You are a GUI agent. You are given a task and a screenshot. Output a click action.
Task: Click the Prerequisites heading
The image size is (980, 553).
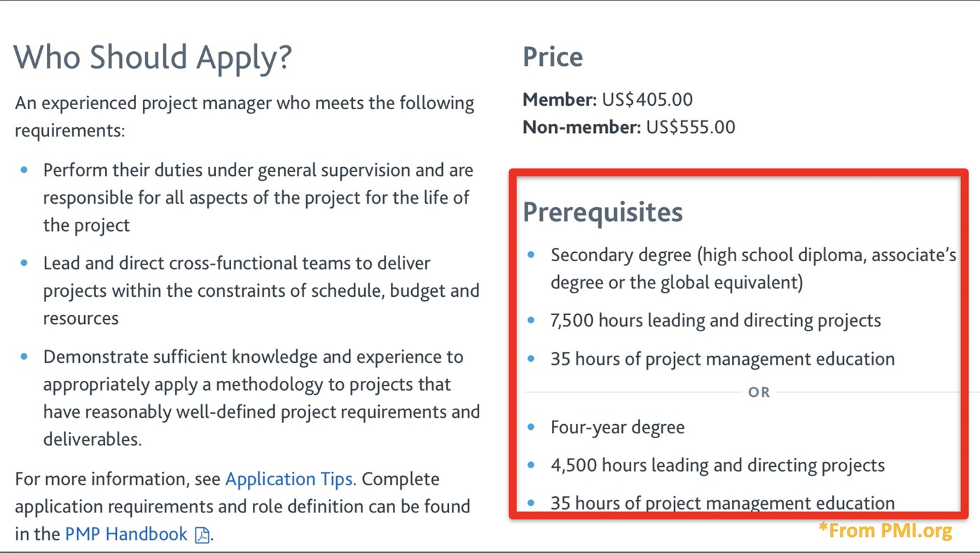click(x=602, y=211)
